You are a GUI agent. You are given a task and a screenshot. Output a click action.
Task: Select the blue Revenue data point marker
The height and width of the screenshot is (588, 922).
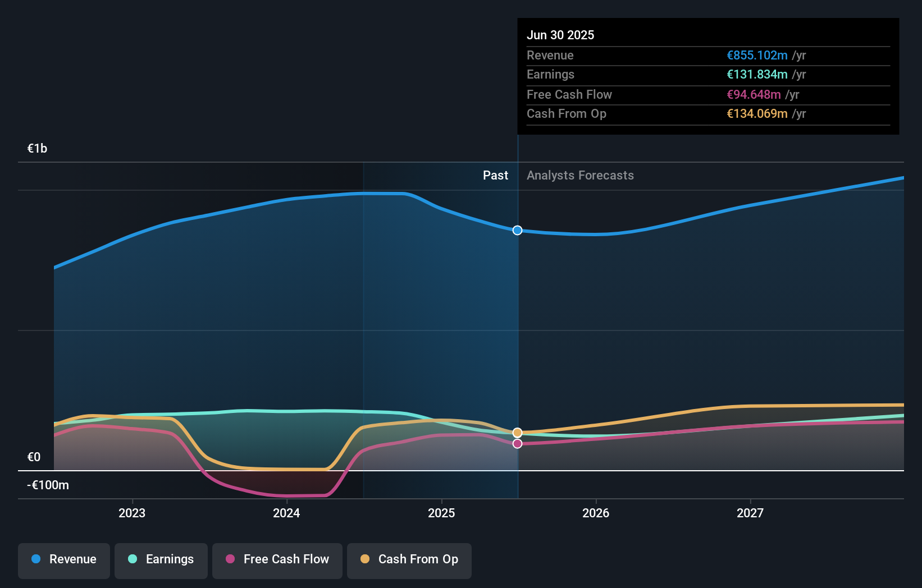tap(517, 230)
